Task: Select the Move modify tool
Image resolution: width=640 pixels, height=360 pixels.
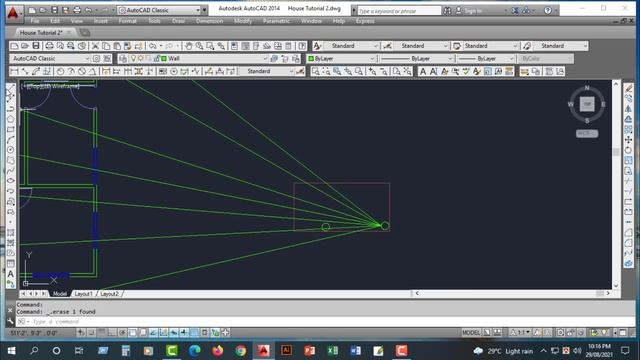Action: coord(629,140)
